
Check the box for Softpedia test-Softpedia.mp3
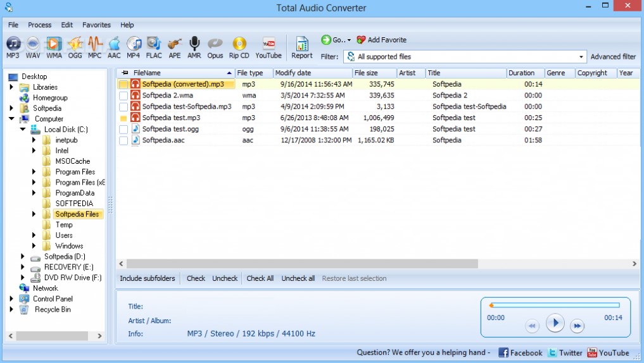point(123,107)
